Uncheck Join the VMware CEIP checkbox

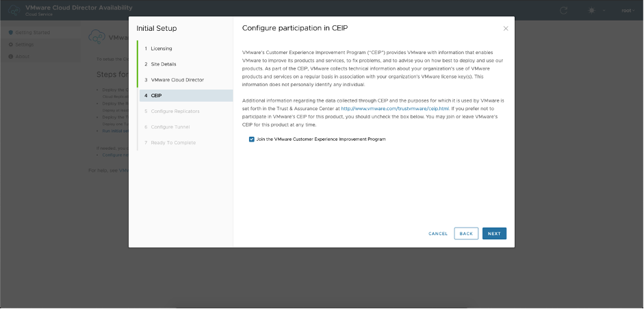(x=252, y=139)
